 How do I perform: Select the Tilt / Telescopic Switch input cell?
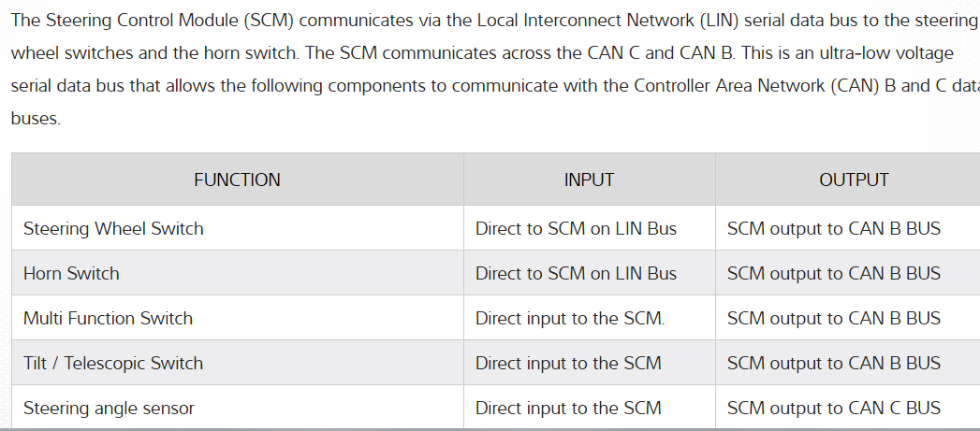point(568,363)
